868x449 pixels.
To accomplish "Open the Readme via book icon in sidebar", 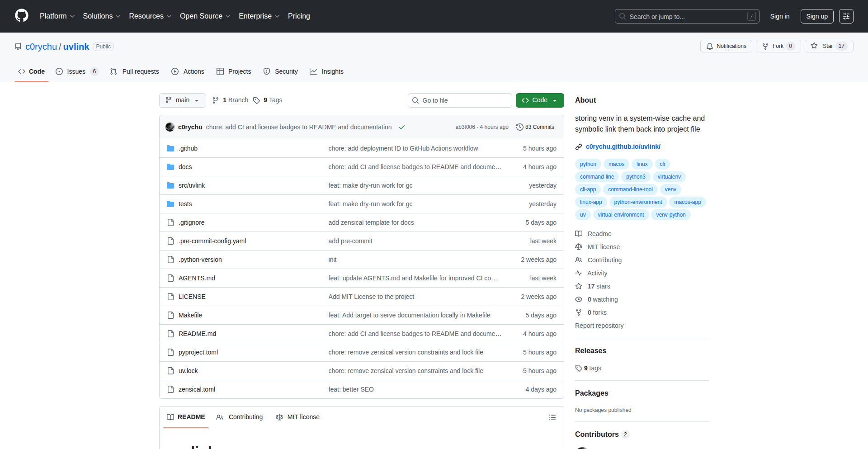I will pos(579,234).
